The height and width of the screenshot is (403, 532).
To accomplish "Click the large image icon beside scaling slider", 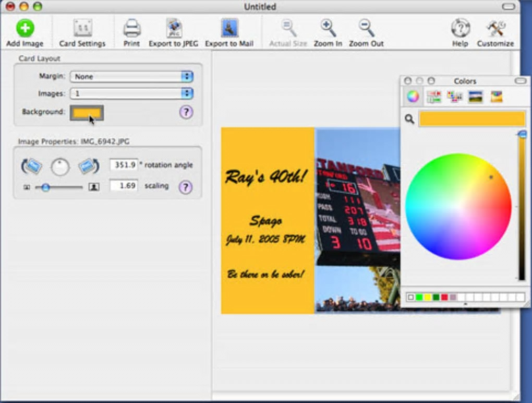I will pos(94,187).
